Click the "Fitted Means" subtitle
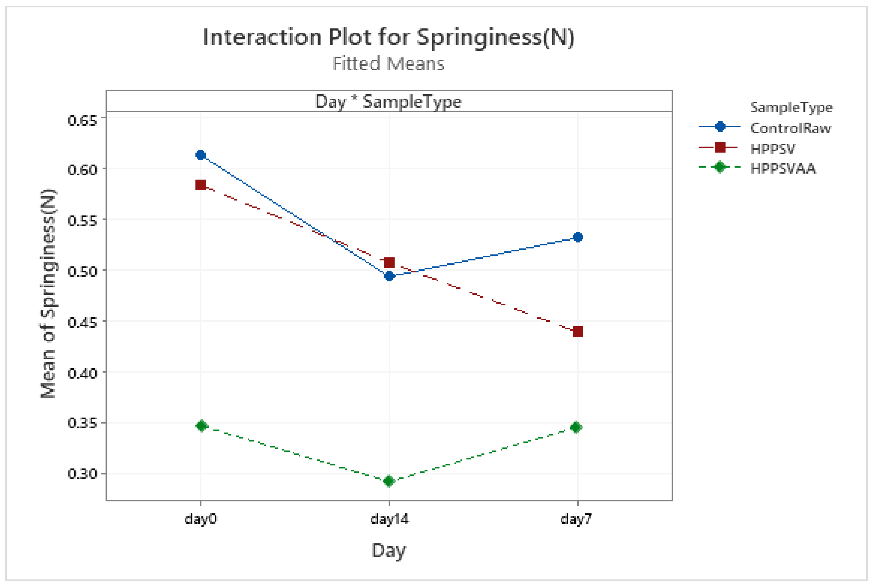The height and width of the screenshot is (588, 874). pos(388,63)
